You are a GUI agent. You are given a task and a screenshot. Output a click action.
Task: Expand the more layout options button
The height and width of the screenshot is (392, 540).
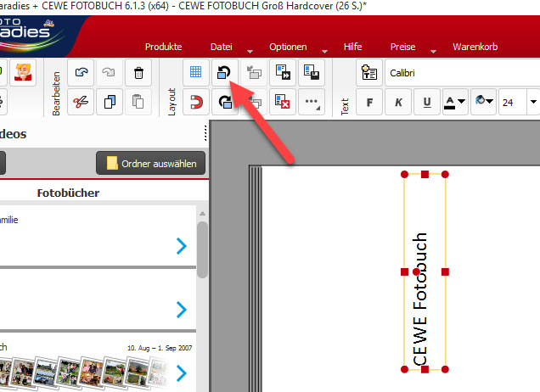pyautogui.click(x=312, y=102)
